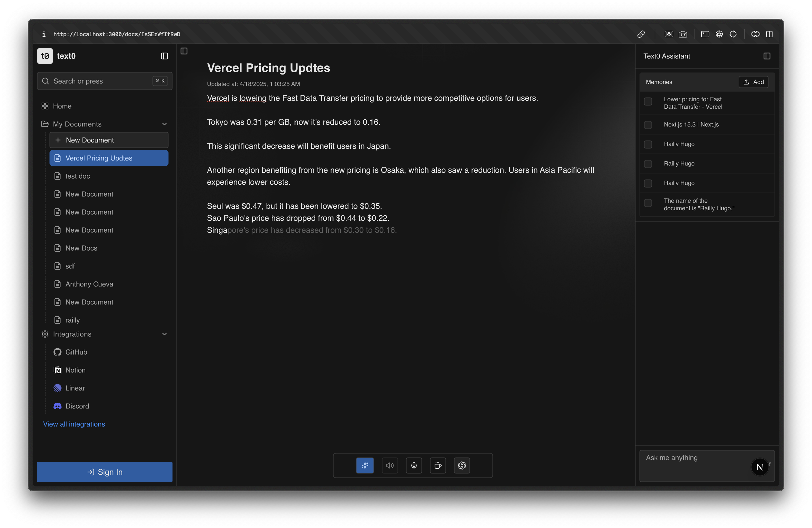Open the Notion integration
Viewport: 812px width, 528px height.
(75, 370)
